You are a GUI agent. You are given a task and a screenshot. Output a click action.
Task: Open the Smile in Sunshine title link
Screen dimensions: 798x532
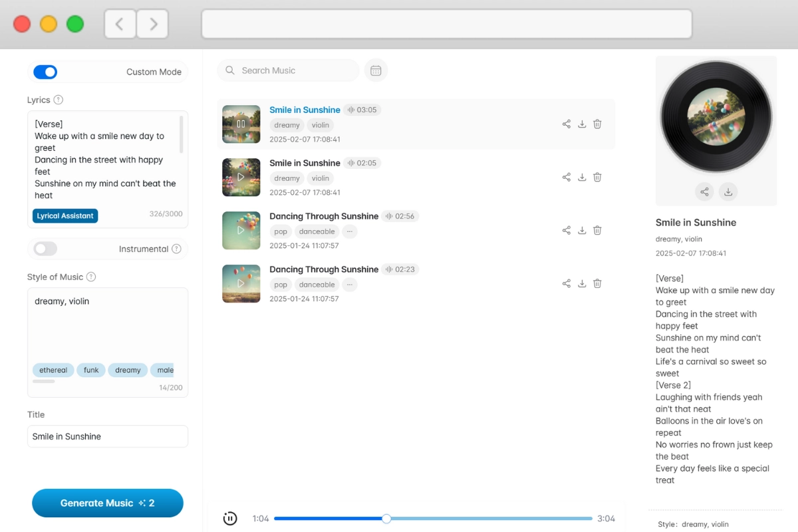point(305,110)
